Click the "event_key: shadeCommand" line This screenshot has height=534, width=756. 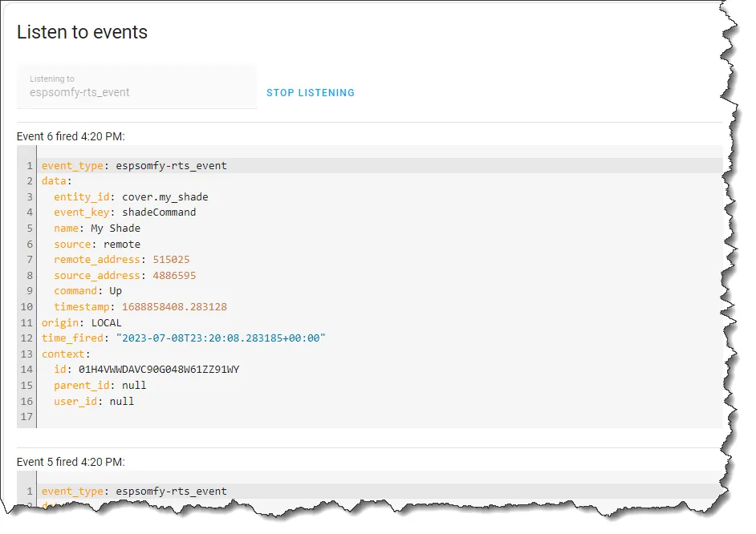click(125, 212)
